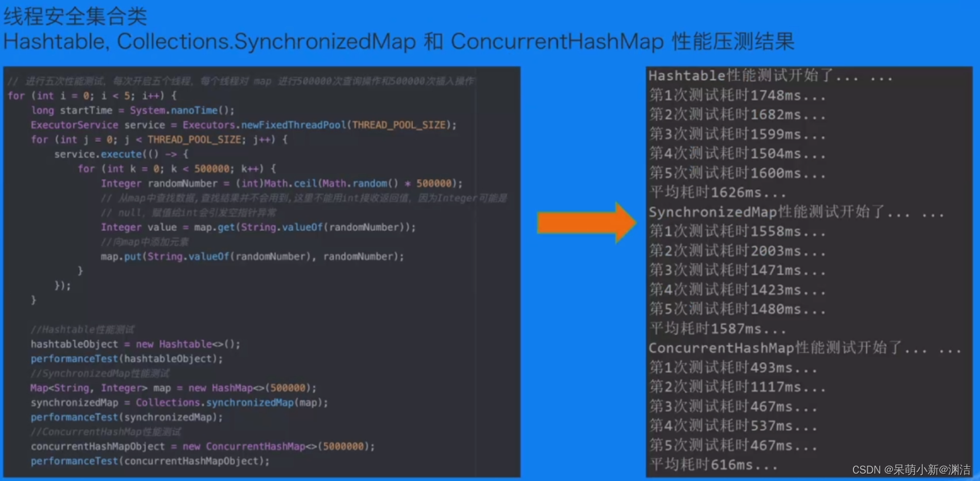This screenshot has height=481, width=980.
Task: Select the 'Integer randomNumber = (int)Math.ceil' line
Action: (282, 184)
